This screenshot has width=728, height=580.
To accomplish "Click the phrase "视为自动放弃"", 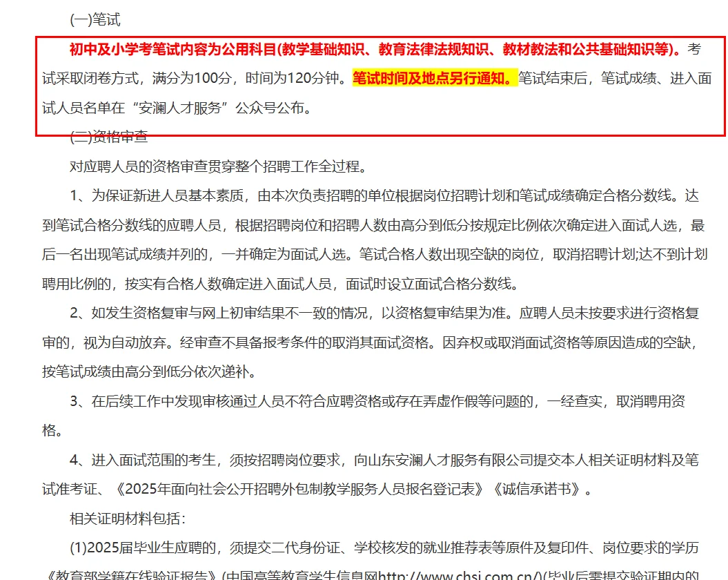I will click(124, 342).
